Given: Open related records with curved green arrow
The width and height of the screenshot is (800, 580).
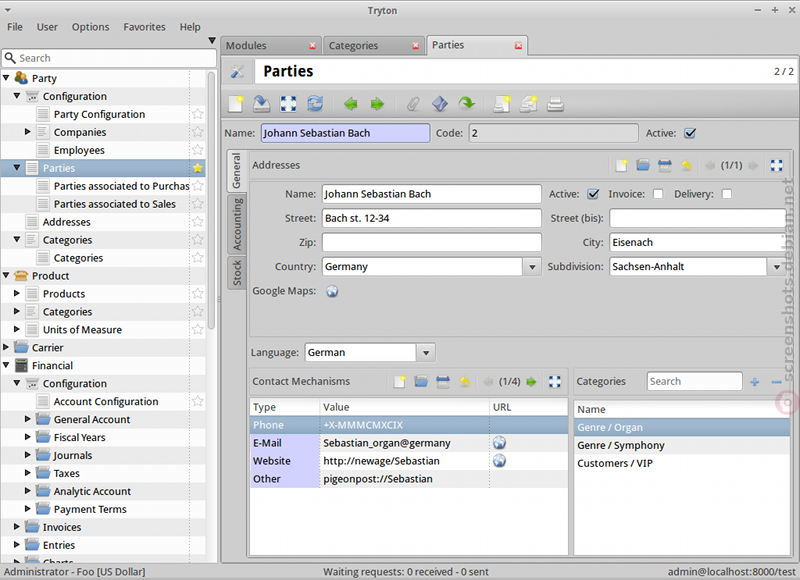Looking at the screenshot, I should pos(466,104).
